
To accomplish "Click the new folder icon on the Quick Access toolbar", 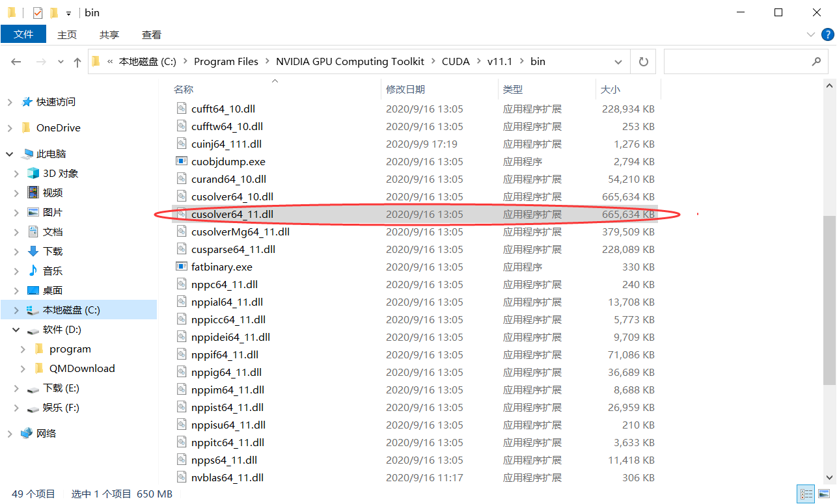I will (54, 12).
